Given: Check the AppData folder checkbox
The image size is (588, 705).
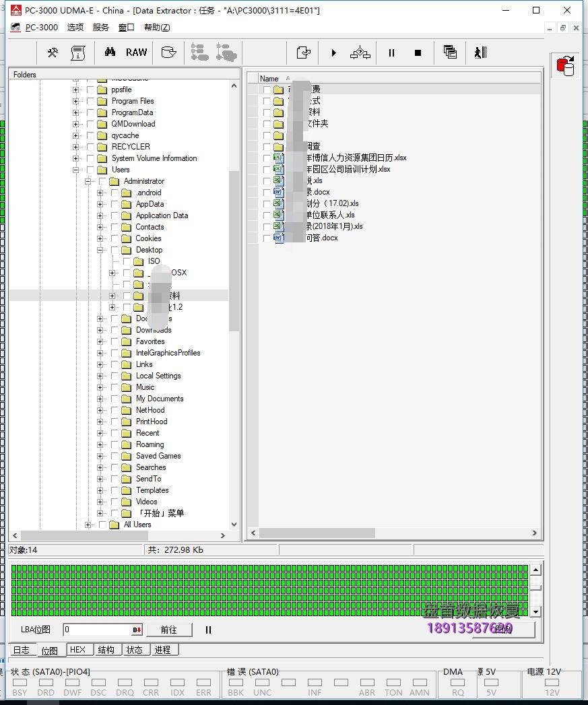Looking at the screenshot, I should [x=115, y=204].
